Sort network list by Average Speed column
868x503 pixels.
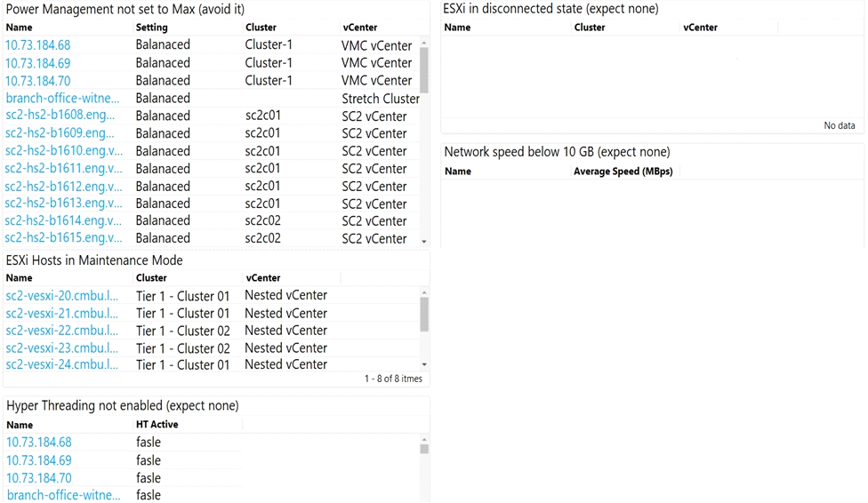tap(623, 171)
